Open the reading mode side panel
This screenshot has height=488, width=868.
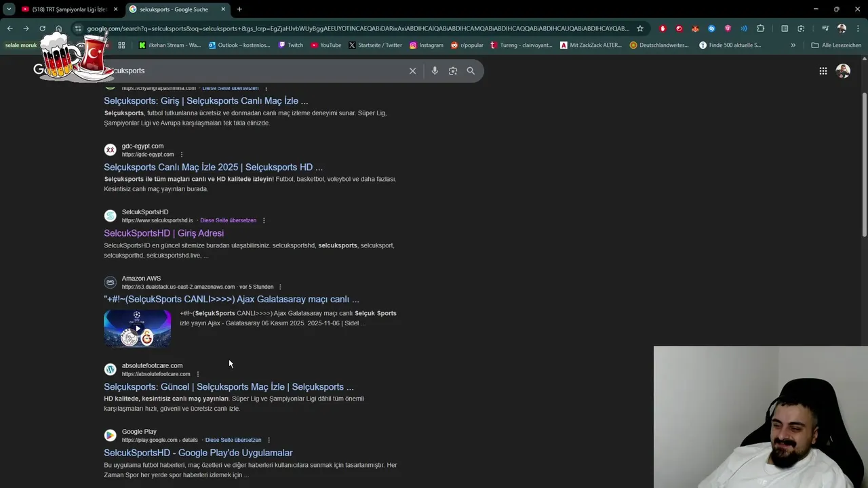pos(785,28)
